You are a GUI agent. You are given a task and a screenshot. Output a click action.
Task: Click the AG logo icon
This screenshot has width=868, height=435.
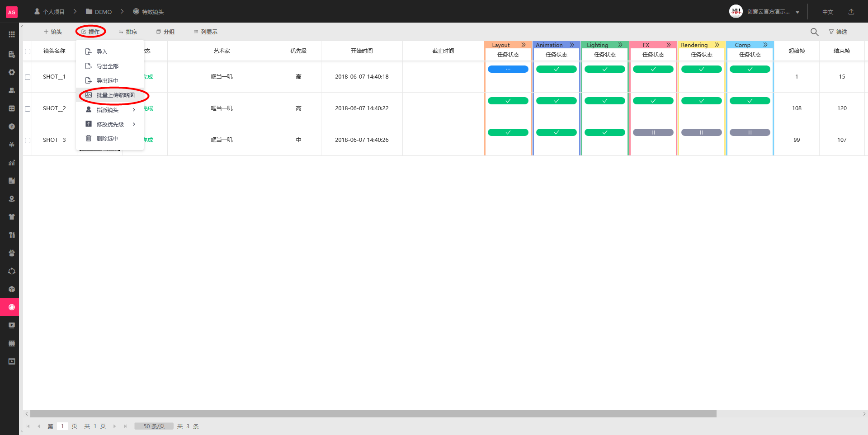(x=12, y=12)
